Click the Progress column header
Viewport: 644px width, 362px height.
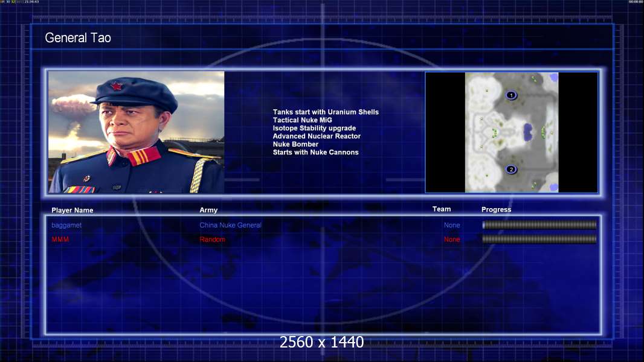pyautogui.click(x=496, y=209)
